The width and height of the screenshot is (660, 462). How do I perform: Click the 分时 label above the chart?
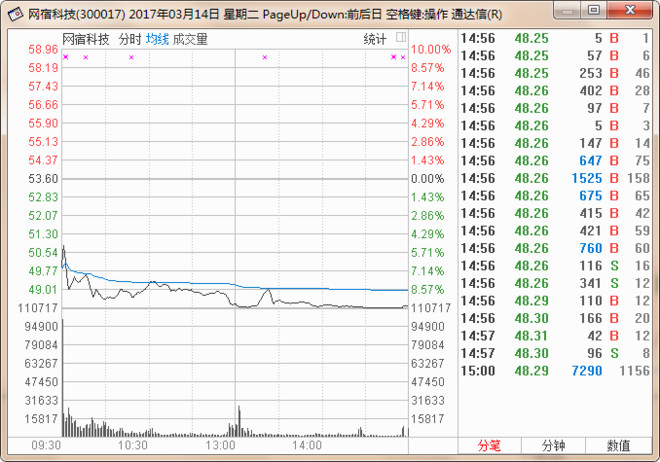point(130,40)
